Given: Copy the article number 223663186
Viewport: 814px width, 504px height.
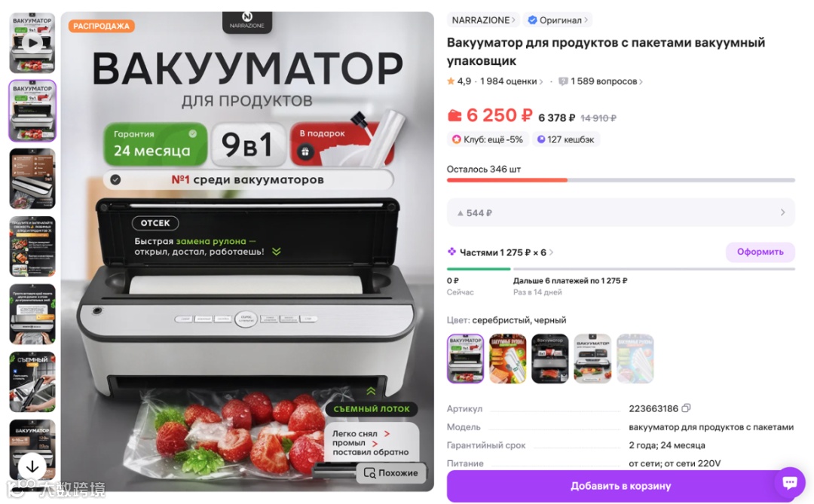Looking at the screenshot, I should point(686,408).
